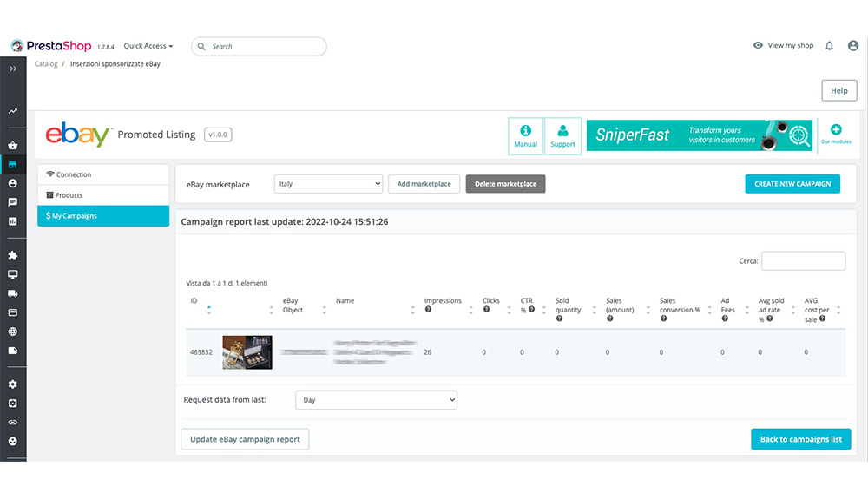Expand the collapsed sidebar with double-chevron icon
Viewport: 868px width, 499px height.
[13, 69]
